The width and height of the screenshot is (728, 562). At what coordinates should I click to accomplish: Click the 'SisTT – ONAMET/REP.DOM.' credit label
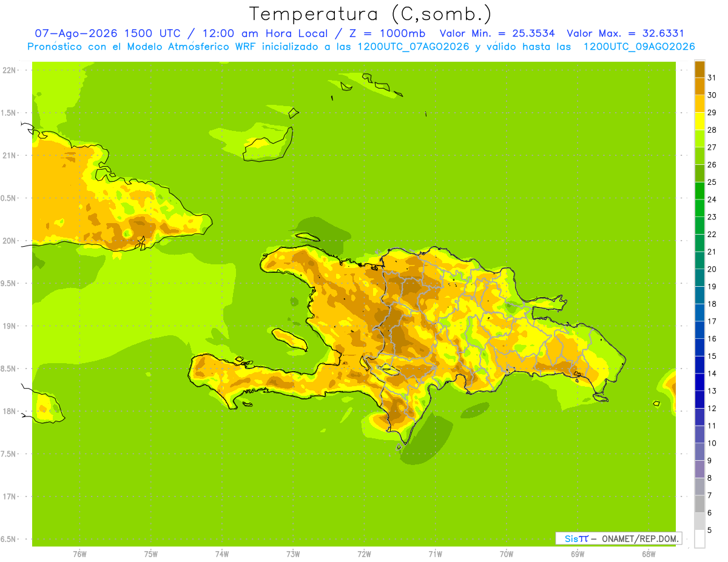pyautogui.click(x=618, y=538)
